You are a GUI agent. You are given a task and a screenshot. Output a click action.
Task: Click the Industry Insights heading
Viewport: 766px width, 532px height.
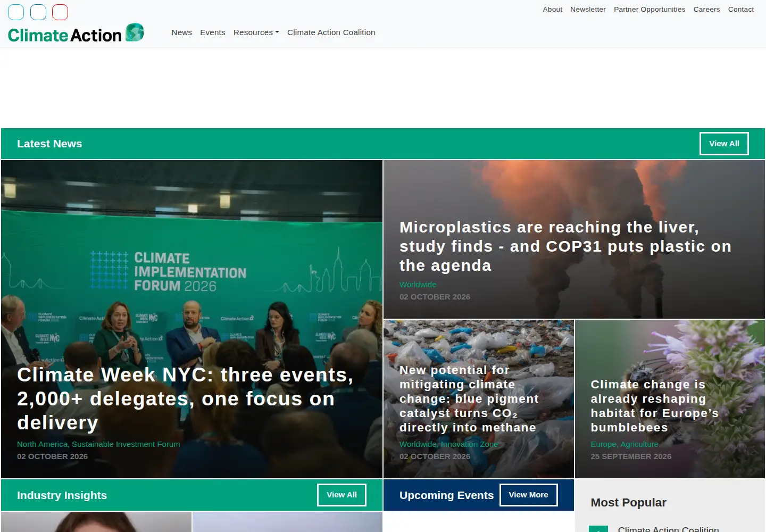point(62,495)
